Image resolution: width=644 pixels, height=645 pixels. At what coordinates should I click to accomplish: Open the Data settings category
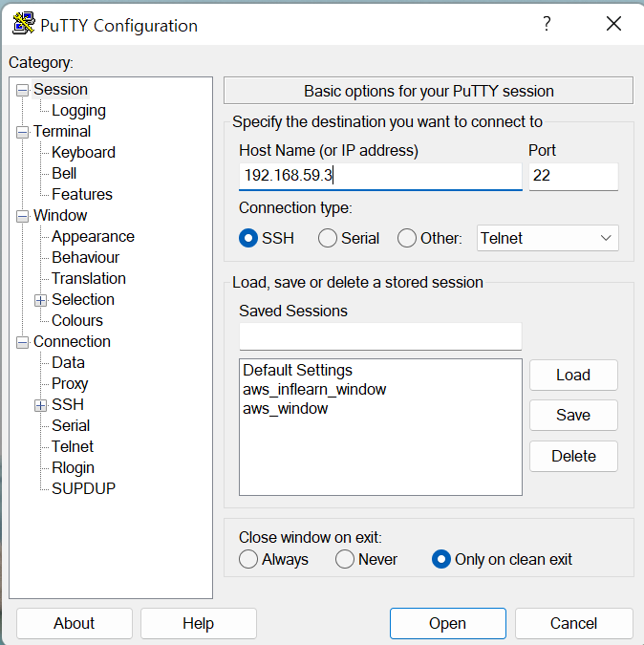[x=68, y=362]
